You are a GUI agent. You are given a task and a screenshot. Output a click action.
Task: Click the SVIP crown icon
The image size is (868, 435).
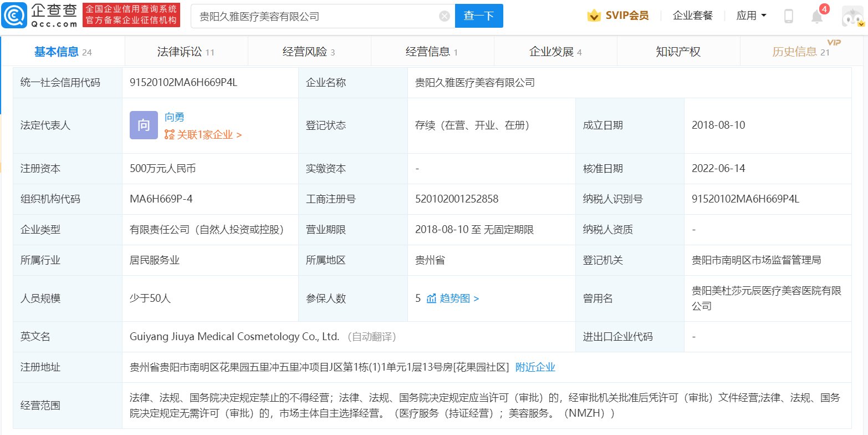point(595,16)
